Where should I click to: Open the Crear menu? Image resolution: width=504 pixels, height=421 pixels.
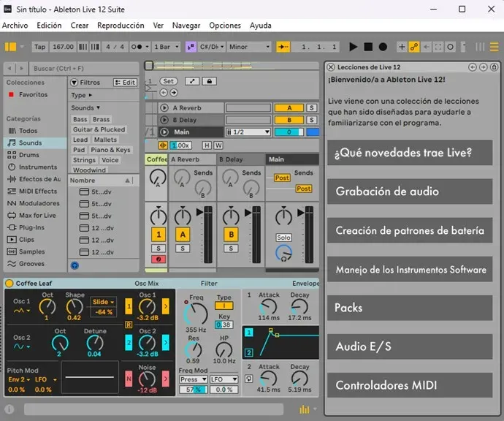point(80,26)
